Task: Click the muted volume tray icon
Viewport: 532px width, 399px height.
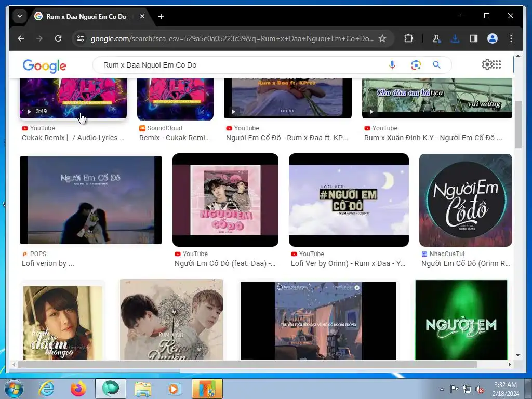Action: (480, 389)
